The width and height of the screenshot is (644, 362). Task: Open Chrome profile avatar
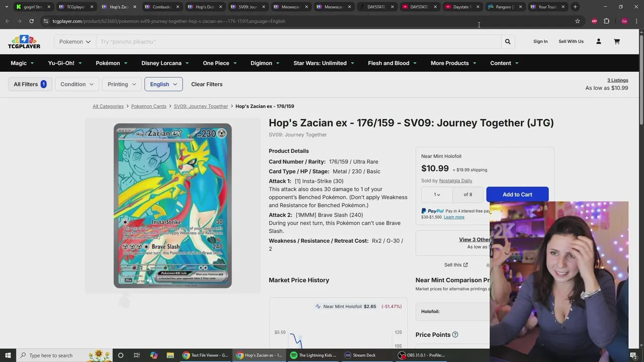624,21
